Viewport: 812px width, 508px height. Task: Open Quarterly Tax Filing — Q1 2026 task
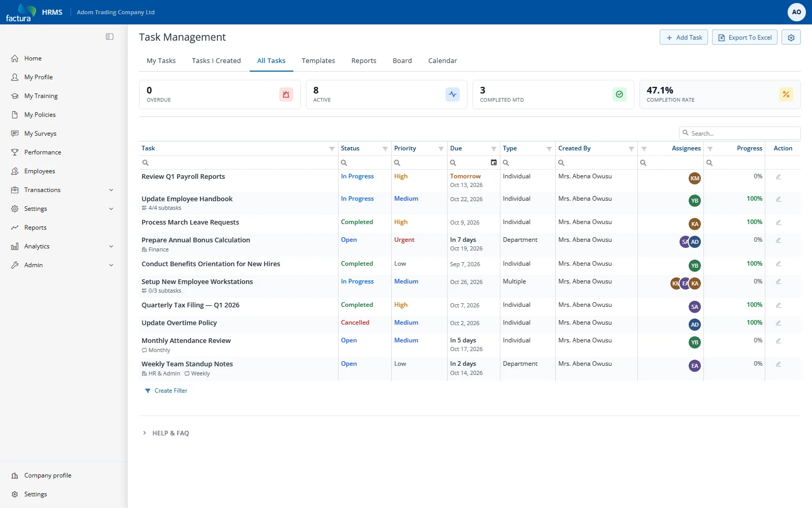[x=190, y=305]
